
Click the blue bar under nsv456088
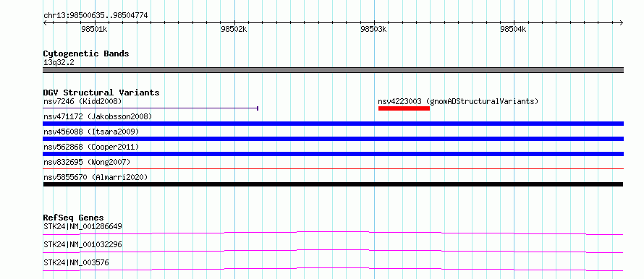(334, 139)
